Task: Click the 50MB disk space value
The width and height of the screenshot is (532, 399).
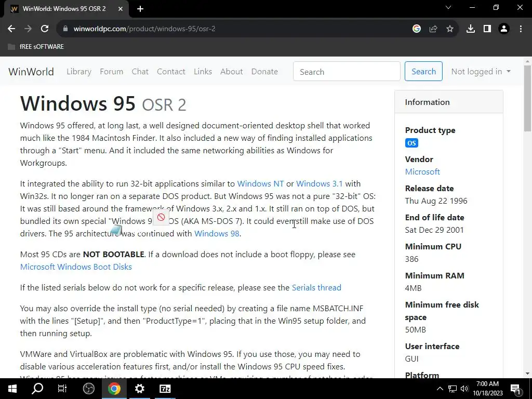Action: pyautogui.click(x=415, y=330)
